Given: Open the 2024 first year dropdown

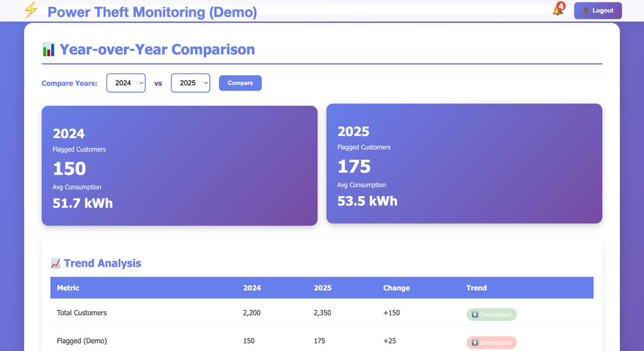Looking at the screenshot, I should point(126,83).
